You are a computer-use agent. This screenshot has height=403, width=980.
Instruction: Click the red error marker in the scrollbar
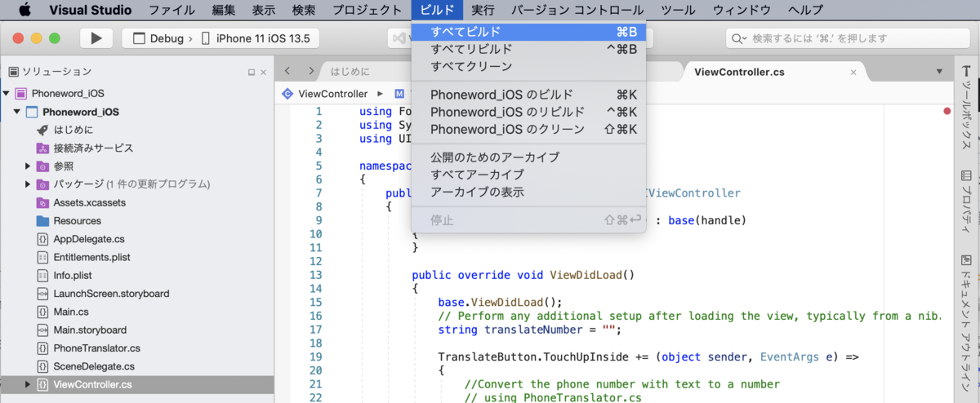point(947,111)
